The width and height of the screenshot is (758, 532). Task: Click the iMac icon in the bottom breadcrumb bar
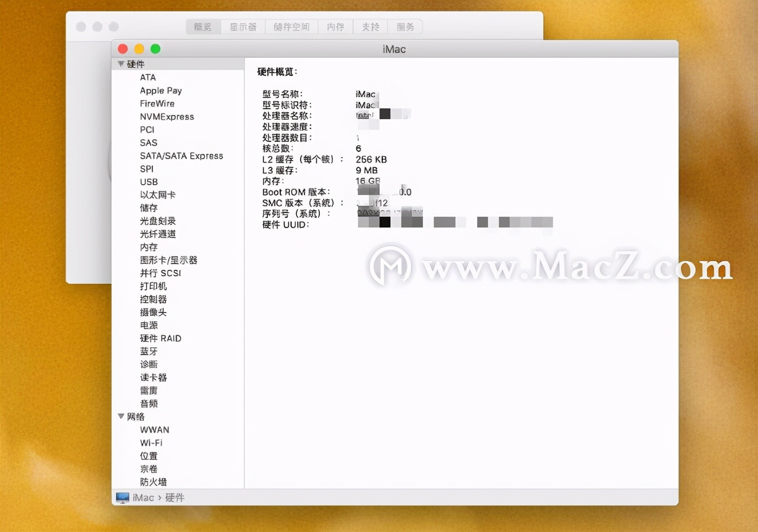click(x=123, y=498)
